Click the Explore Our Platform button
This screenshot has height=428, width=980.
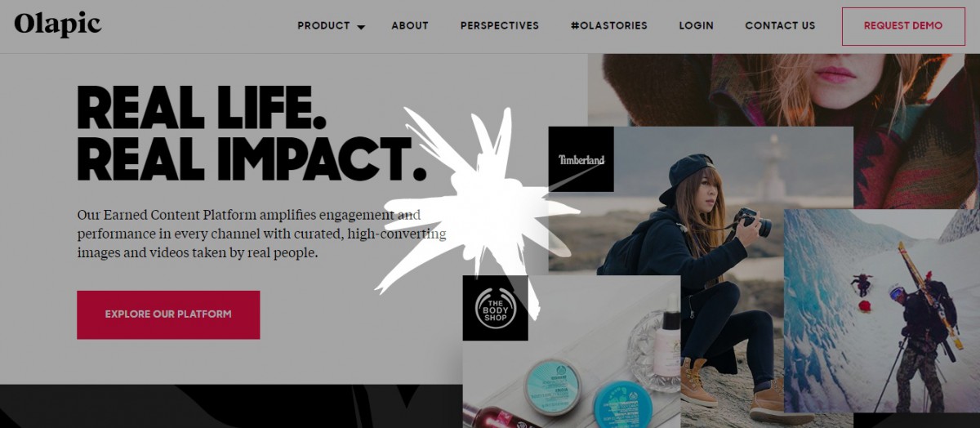(x=168, y=314)
